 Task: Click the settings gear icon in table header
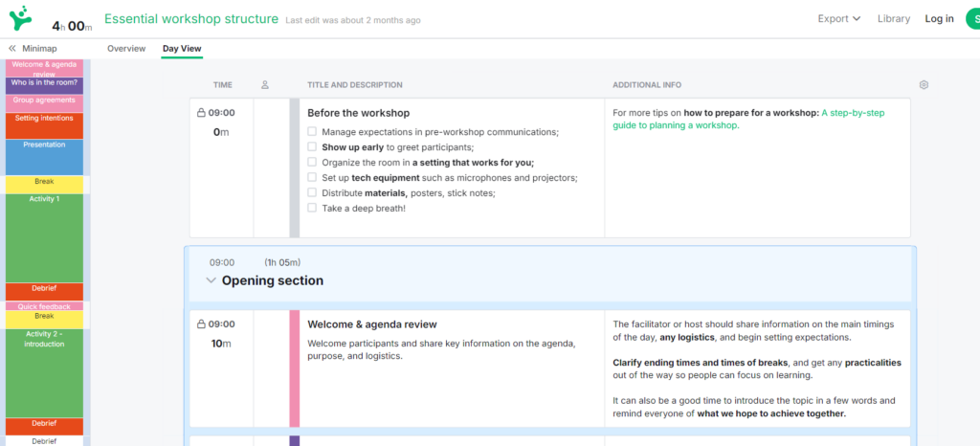[x=924, y=85]
